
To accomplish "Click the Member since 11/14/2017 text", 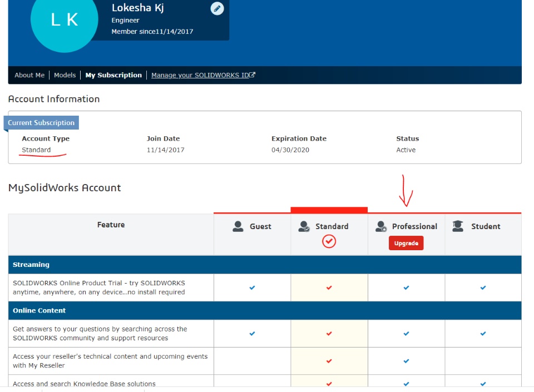I will tap(152, 32).
